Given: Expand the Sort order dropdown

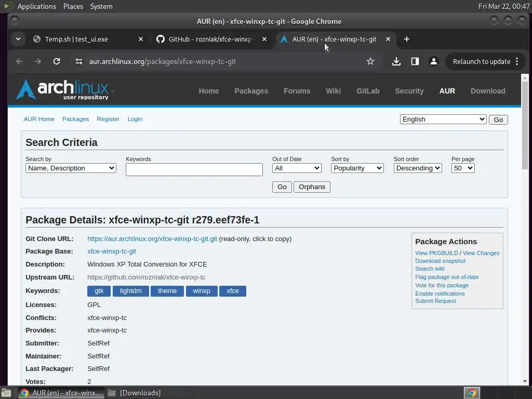Looking at the screenshot, I should [418, 168].
